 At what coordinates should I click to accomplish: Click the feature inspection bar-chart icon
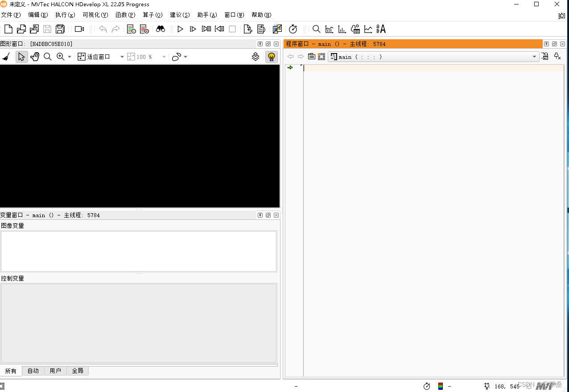tap(342, 29)
